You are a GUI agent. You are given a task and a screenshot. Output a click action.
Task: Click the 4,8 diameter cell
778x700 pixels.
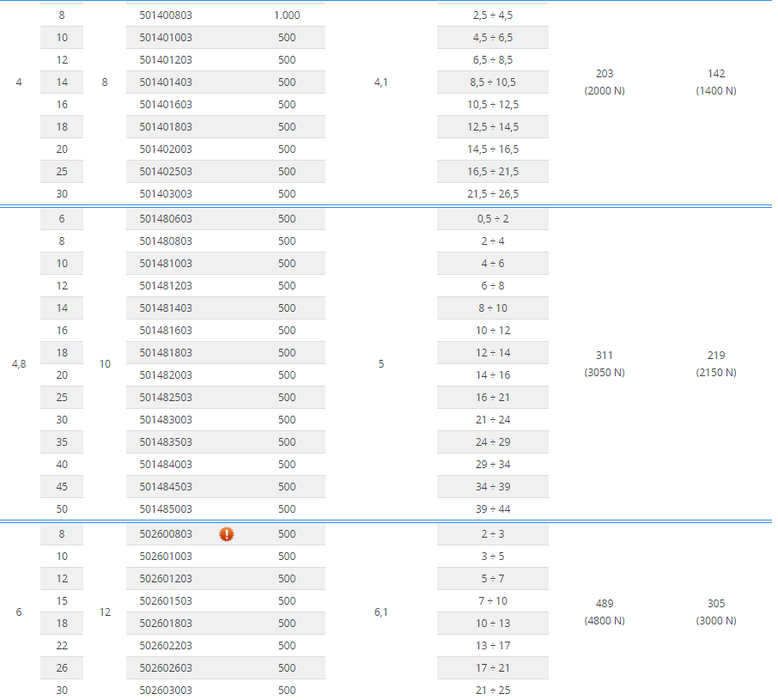(19, 364)
